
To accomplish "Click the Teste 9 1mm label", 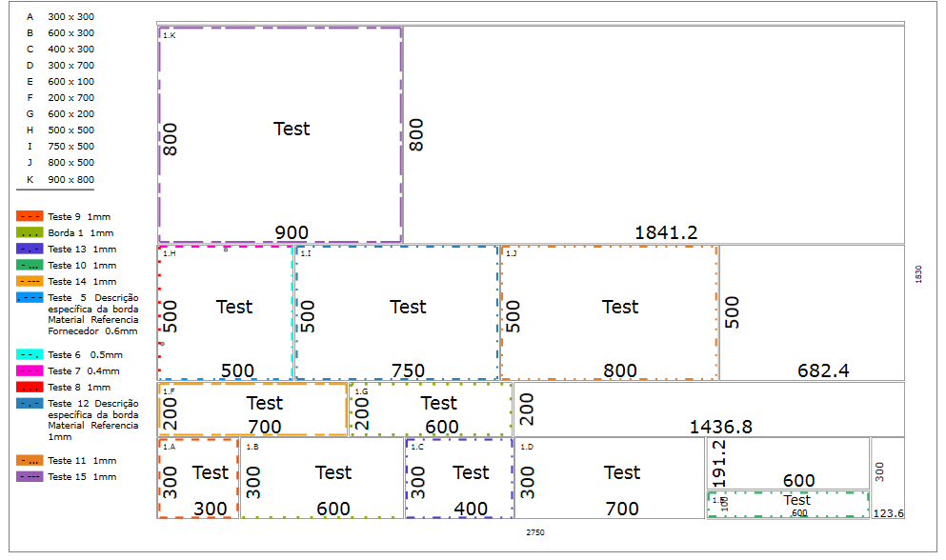I will click(79, 216).
